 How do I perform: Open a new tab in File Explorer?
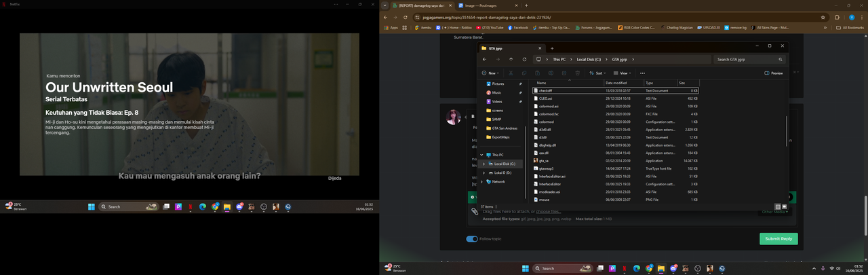point(552,48)
